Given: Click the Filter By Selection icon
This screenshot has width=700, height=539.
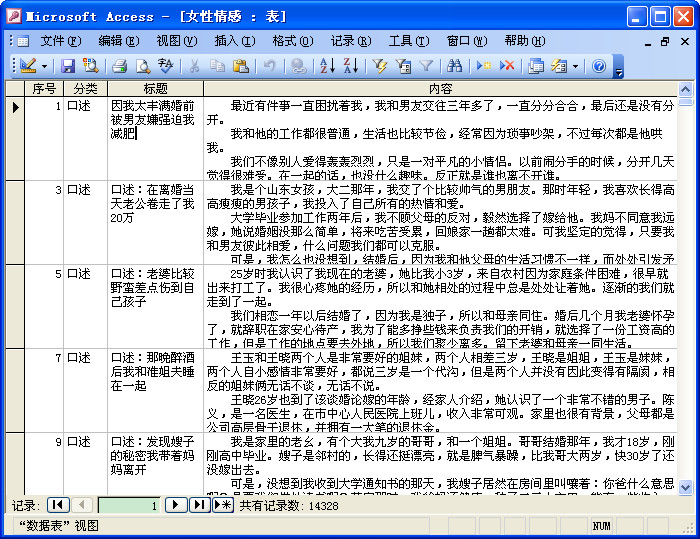Looking at the screenshot, I should (380, 66).
